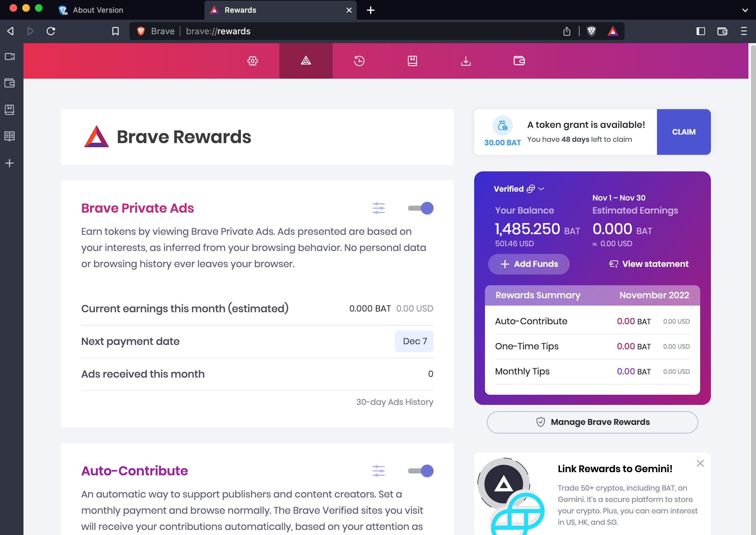This screenshot has height=535, width=756.
Task: Turn off the Auto-Contribute toggle
Action: [x=421, y=471]
